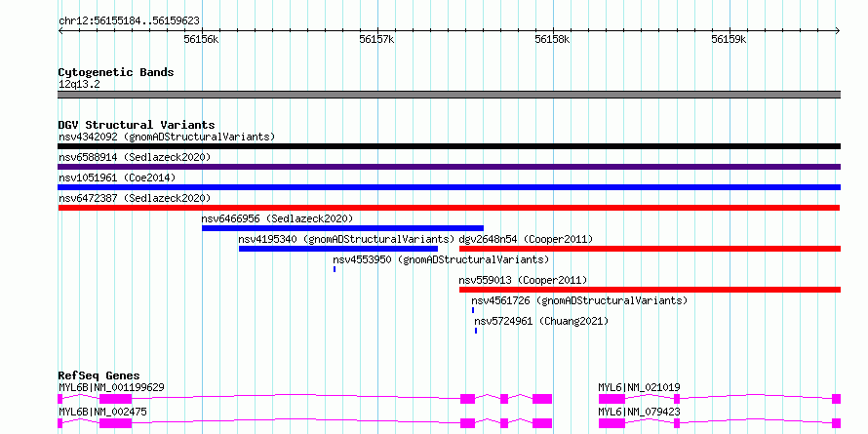868x434 pixels.
Task: Click the nsv1051961 (Coe2014) label
Action: (x=117, y=178)
